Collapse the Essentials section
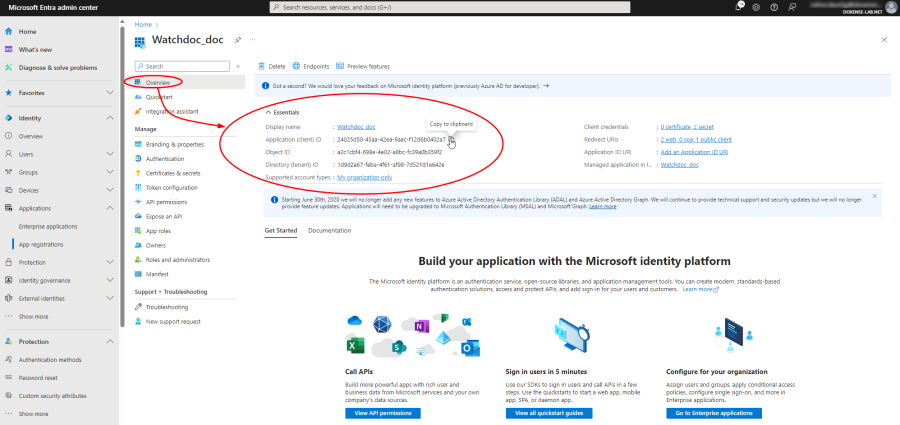Screen dimensions: 900x425 pos(268,113)
